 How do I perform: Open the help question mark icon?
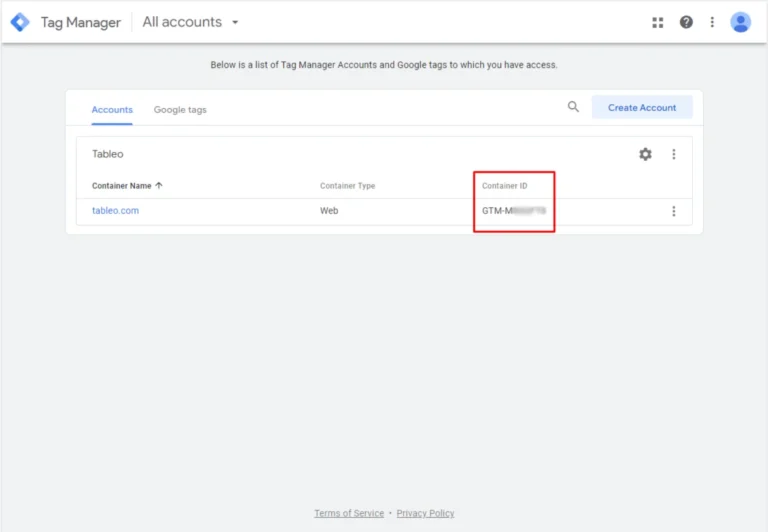[x=686, y=22]
